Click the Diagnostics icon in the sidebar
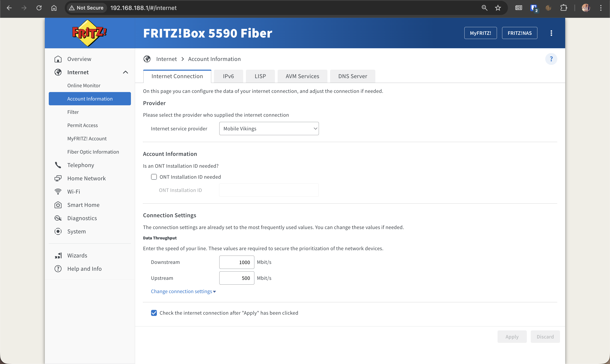 point(58,218)
